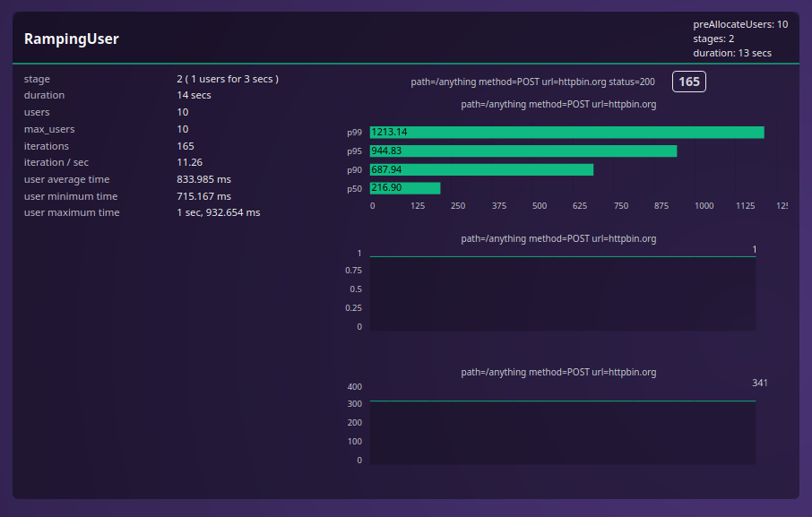Click the stage value '2 ( 1 users for 3 secs )'
The width and height of the screenshot is (812, 517).
click(x=228, y=79)
